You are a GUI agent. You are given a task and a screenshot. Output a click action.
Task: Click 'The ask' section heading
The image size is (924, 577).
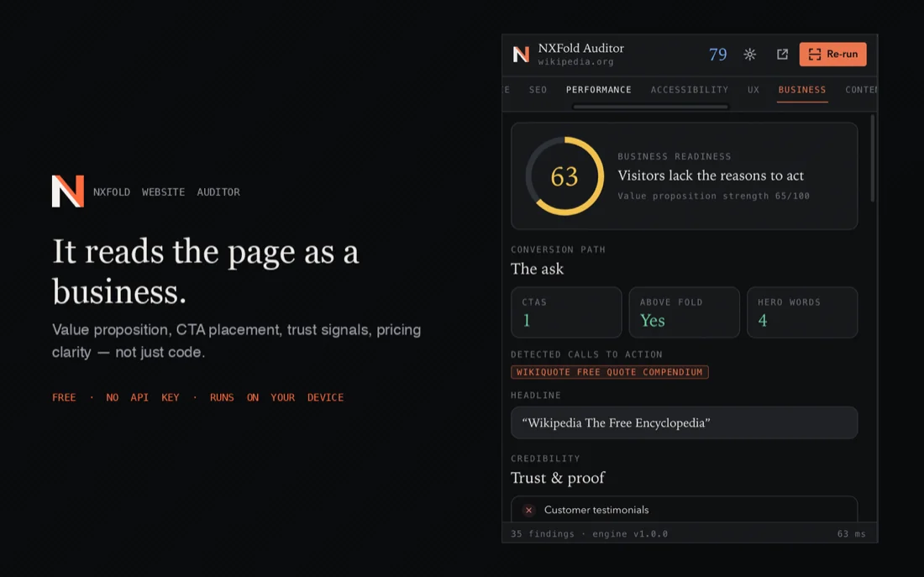537,269
